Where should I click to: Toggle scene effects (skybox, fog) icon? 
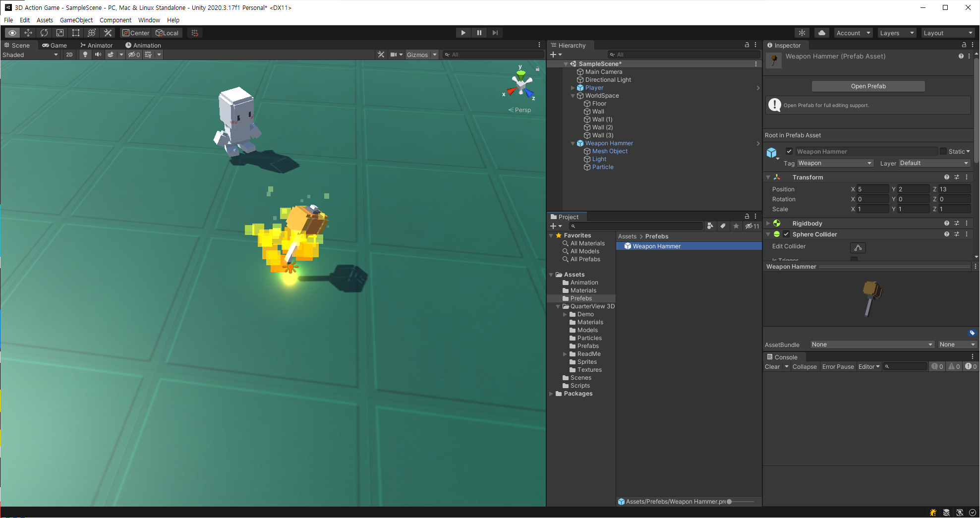point(111,55)
